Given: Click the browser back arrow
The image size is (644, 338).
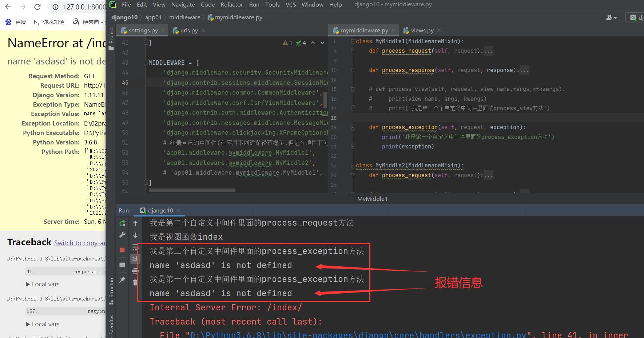Looking at the screenshot, I should 8,7.
